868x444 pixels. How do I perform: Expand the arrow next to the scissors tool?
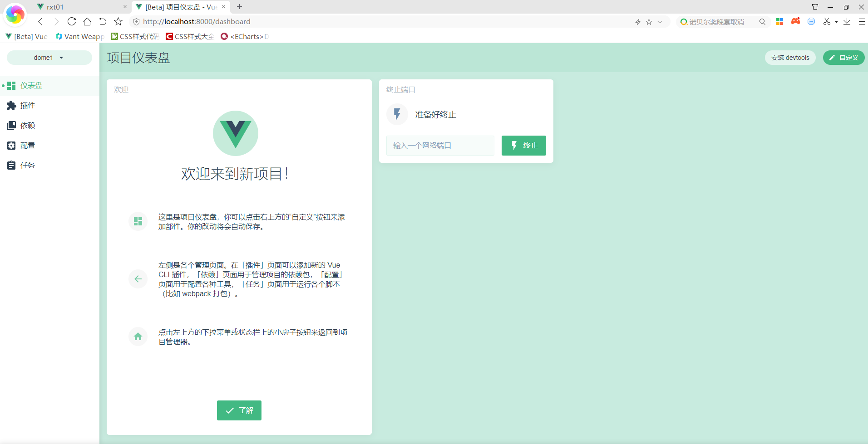tap(837, 22)
